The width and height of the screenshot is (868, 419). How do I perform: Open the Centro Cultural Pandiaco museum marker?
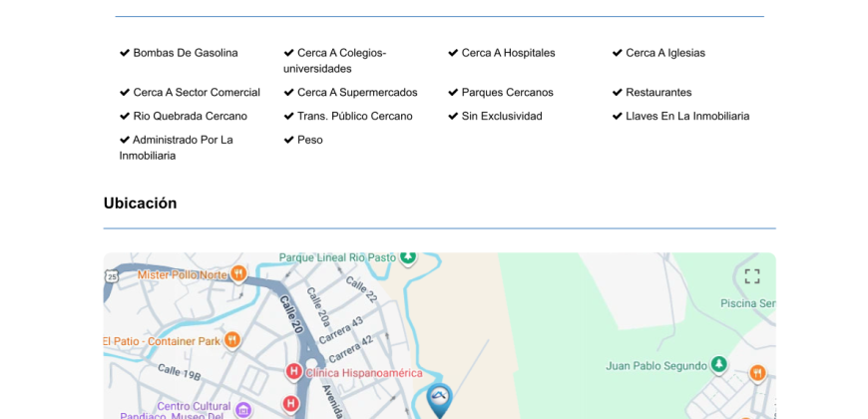pyautogui.click(x=243, y=410)
